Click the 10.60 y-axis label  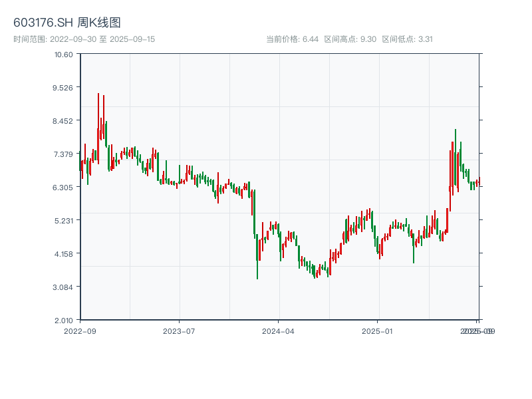tap(64, 54)
